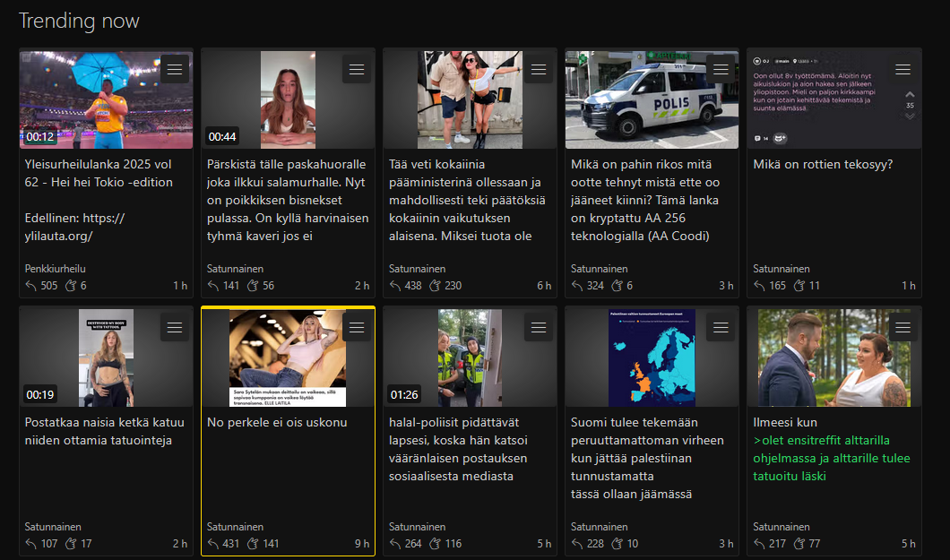
Task: Open hamburger menu on Yleisurheilulanka 2025 card
Action: point(175,70)
